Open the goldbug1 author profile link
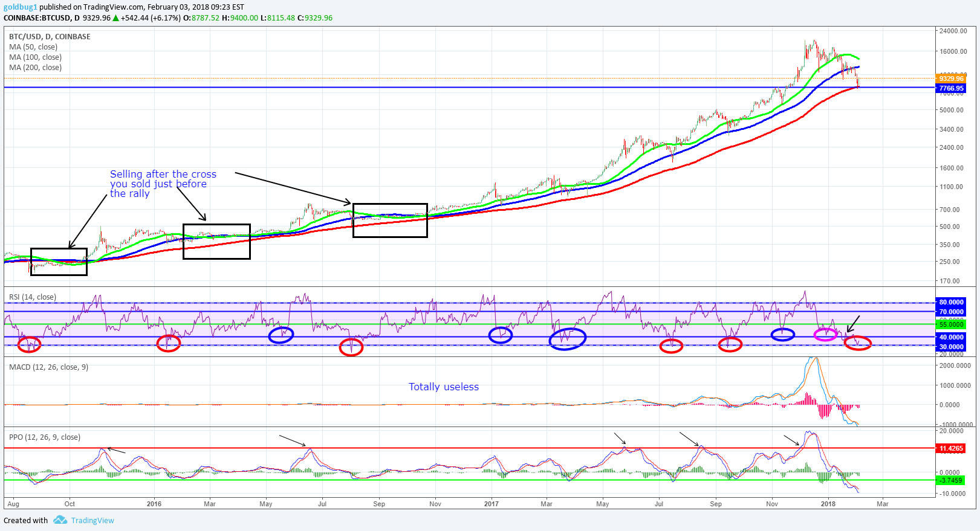This screenshot has width=980, height=531. 20,7
